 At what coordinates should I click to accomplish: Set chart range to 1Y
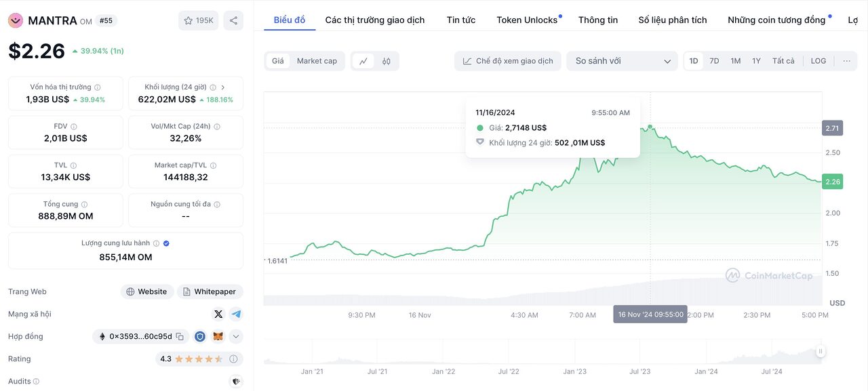tap(756, 61)
